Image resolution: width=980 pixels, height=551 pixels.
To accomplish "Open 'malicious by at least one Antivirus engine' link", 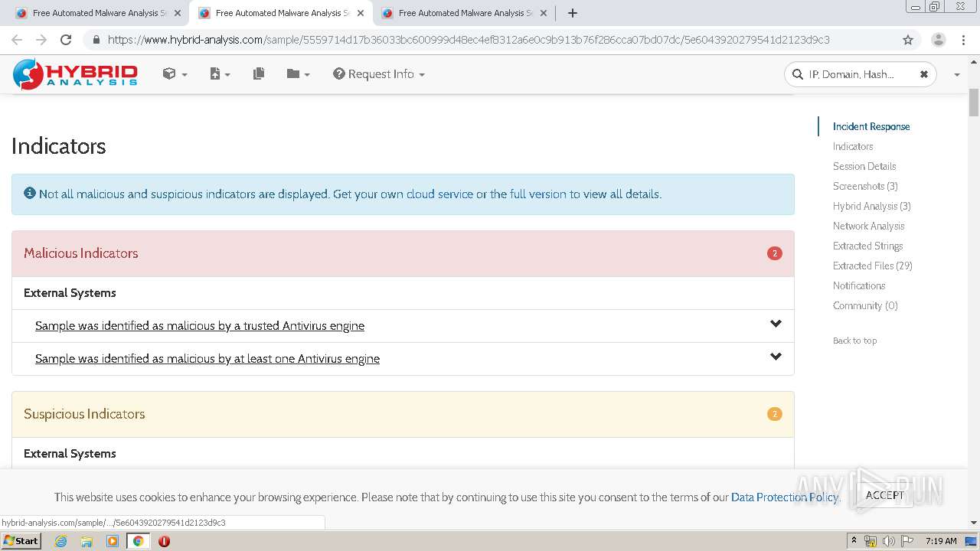I will point(207,359).
